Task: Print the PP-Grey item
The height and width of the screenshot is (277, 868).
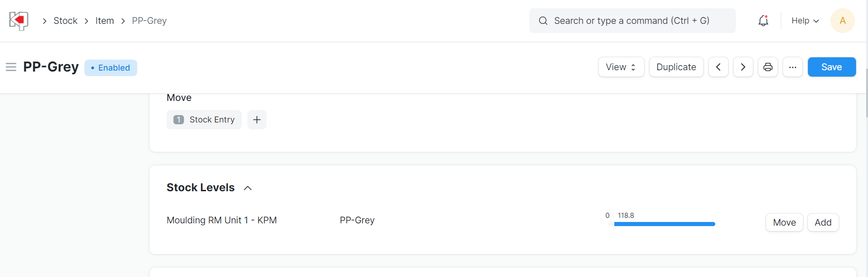Action: 768,67
